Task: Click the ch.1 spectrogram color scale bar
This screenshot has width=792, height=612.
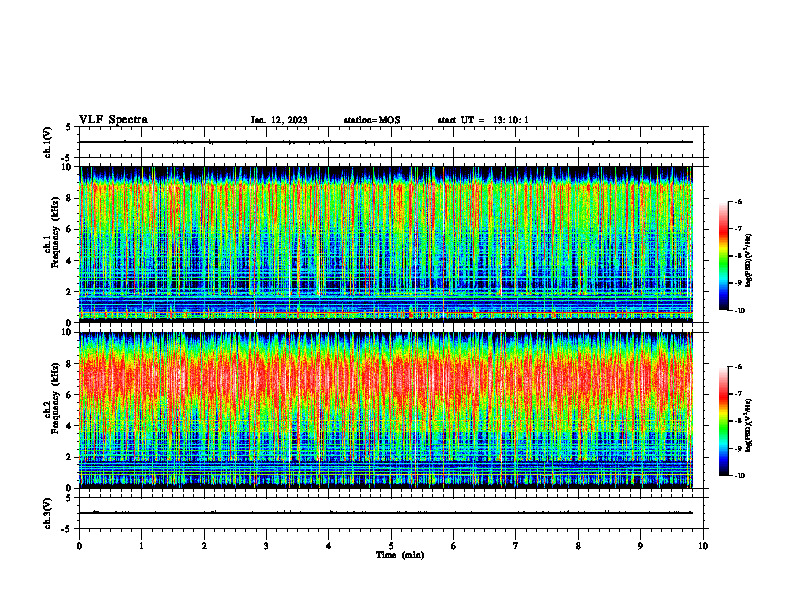Action: pos(723,256)
